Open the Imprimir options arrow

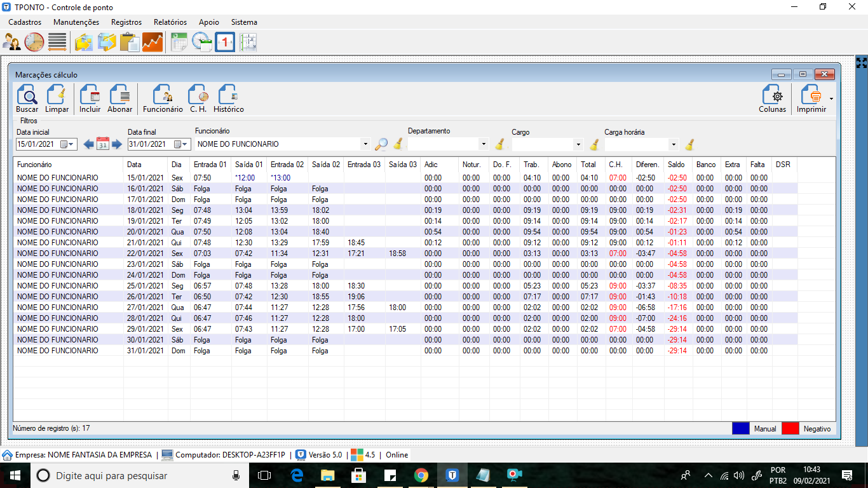pos(831,99)
